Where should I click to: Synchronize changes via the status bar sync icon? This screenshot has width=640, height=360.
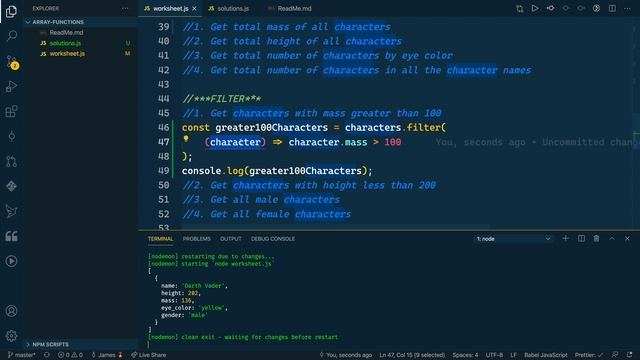coord(47,355)
